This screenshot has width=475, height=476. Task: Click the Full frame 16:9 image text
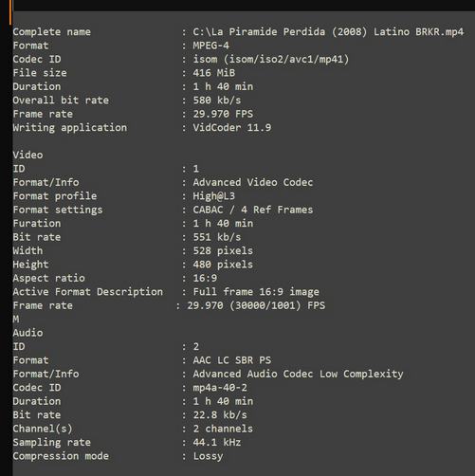pyautogui.click(x=256, y=292)
